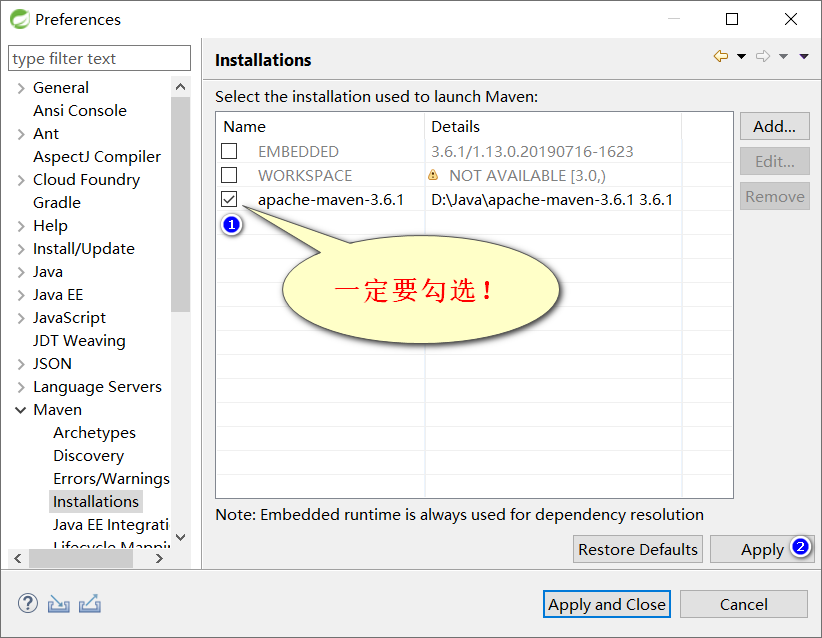Viewport: 822px width, 638px height.
Task: Click the warning icon beside NOT AVAILABLE
Action: coord(433,175)
